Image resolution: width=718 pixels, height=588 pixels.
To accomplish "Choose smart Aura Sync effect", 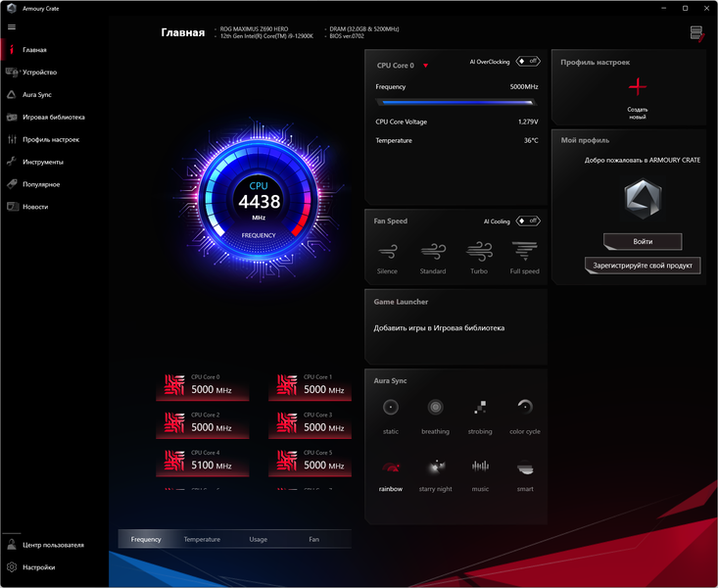I will [x=525, y=475].
